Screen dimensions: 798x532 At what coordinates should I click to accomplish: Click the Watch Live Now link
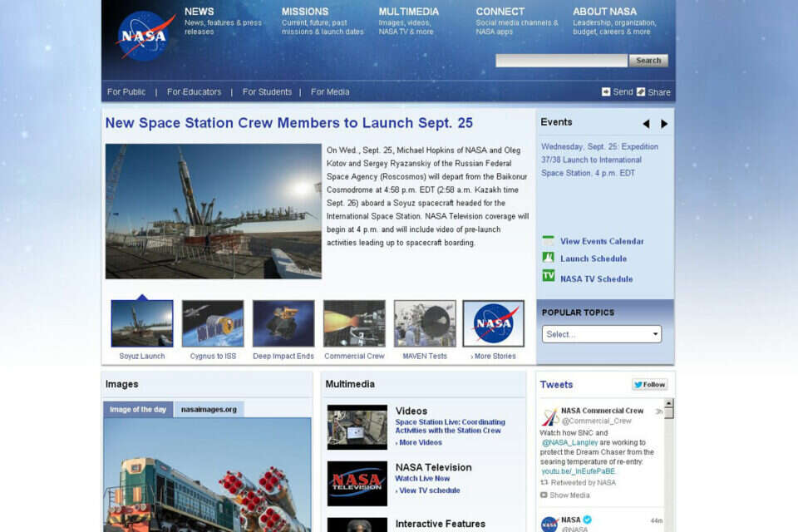point(422,479)
